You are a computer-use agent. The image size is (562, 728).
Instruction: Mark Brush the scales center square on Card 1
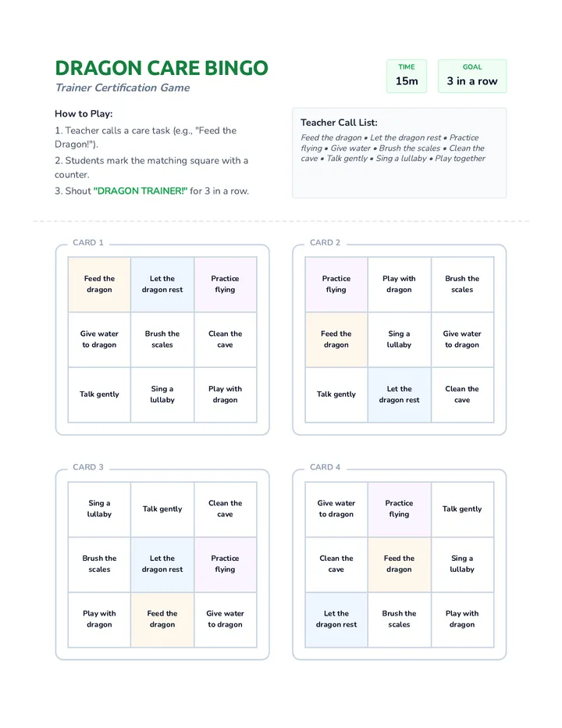pos(162,339)
